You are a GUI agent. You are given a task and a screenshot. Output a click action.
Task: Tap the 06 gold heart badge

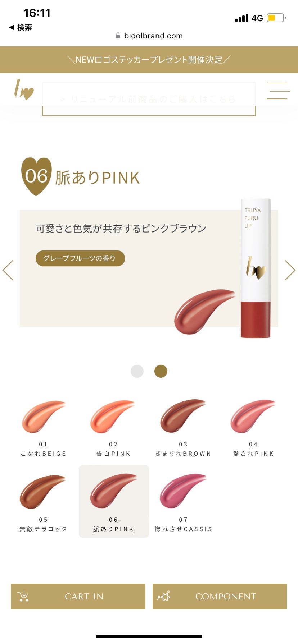click(x=36, y=176)
